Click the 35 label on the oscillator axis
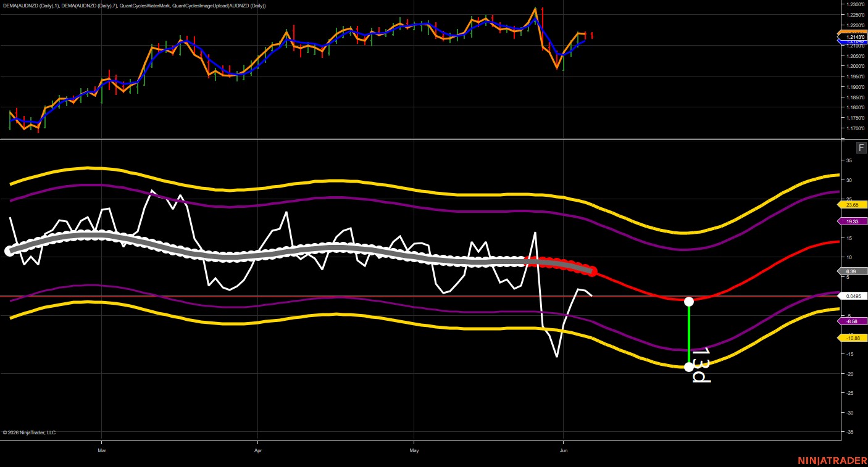This screenshot has height=467, width=868. pyautogui.click(x=849, y=160)
